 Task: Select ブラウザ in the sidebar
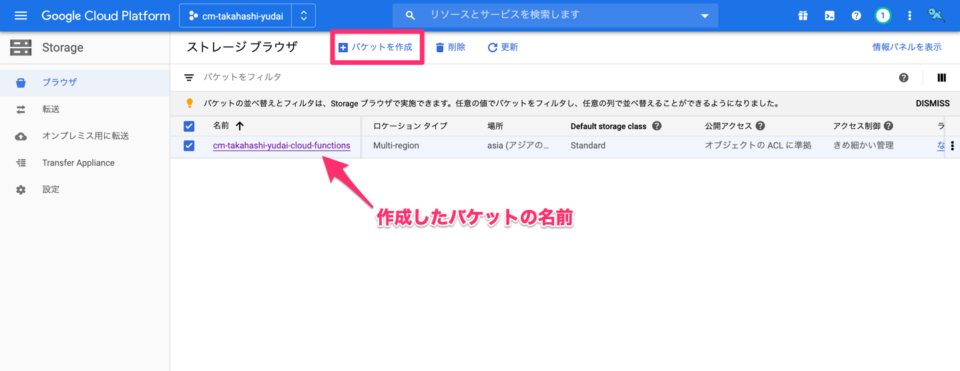coord(84,82)
